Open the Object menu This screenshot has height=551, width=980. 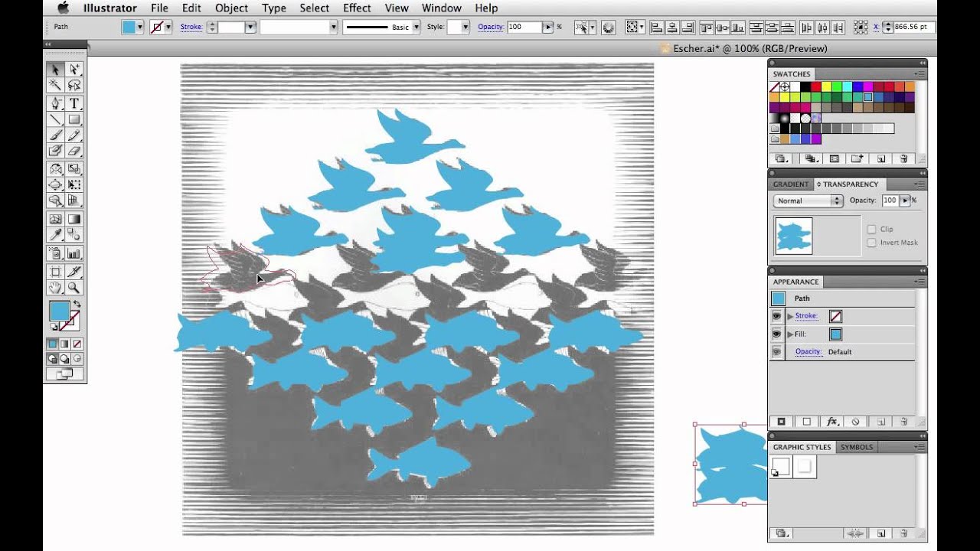[x=231, y=8]
